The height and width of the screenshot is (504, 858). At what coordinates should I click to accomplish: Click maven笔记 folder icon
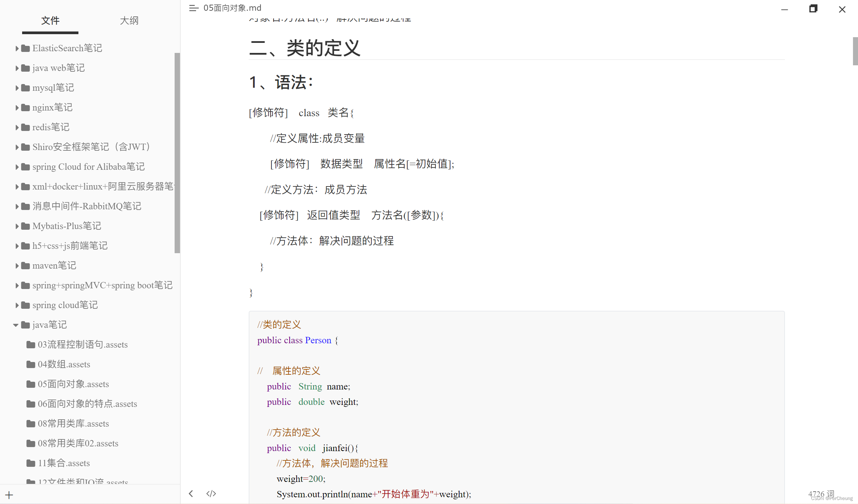coord(25,266)
